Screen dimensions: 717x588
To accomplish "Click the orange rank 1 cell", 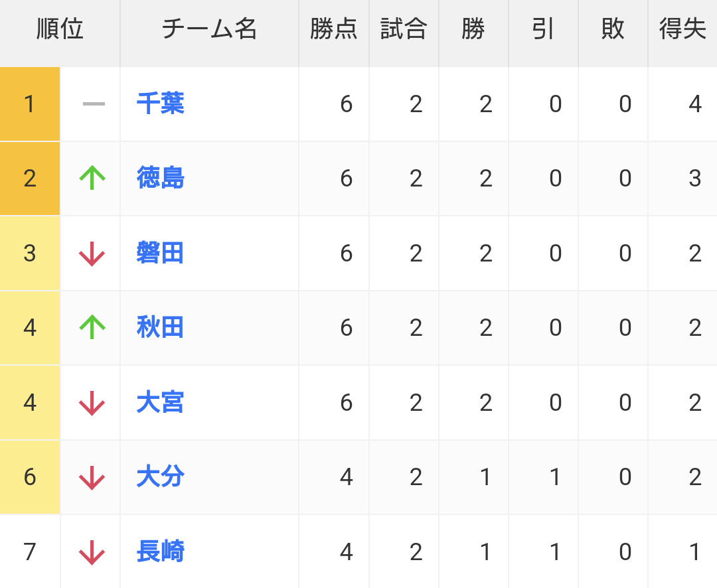I will 30,104.
